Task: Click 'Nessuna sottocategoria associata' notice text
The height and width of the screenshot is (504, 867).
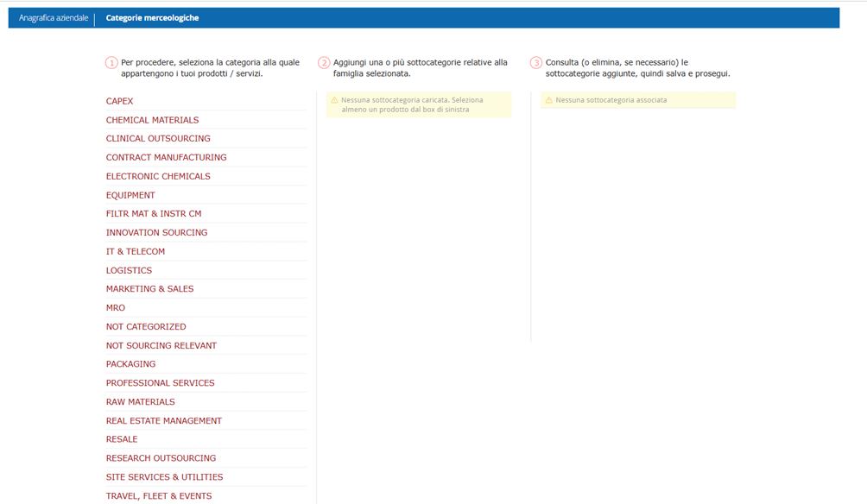Action: [x=611, y=100]
